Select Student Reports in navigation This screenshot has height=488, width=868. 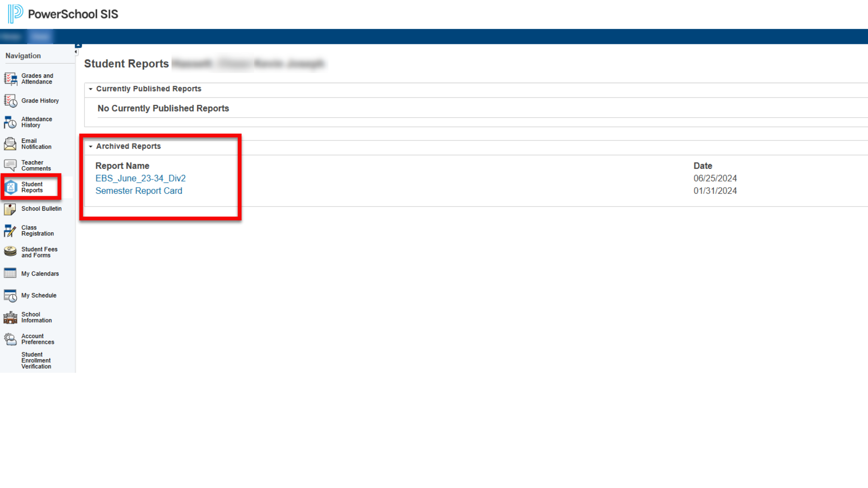point(32,187)
